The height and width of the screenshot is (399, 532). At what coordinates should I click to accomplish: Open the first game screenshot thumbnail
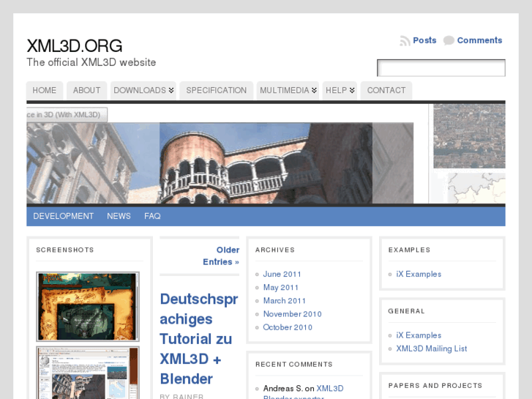(x=88, y=307)
